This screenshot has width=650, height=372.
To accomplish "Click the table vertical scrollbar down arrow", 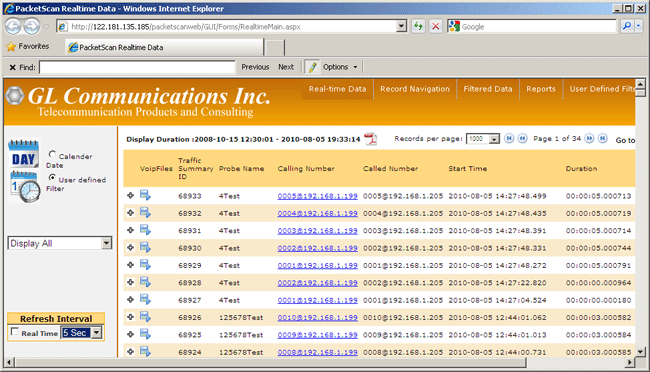I will pos(640,352).
